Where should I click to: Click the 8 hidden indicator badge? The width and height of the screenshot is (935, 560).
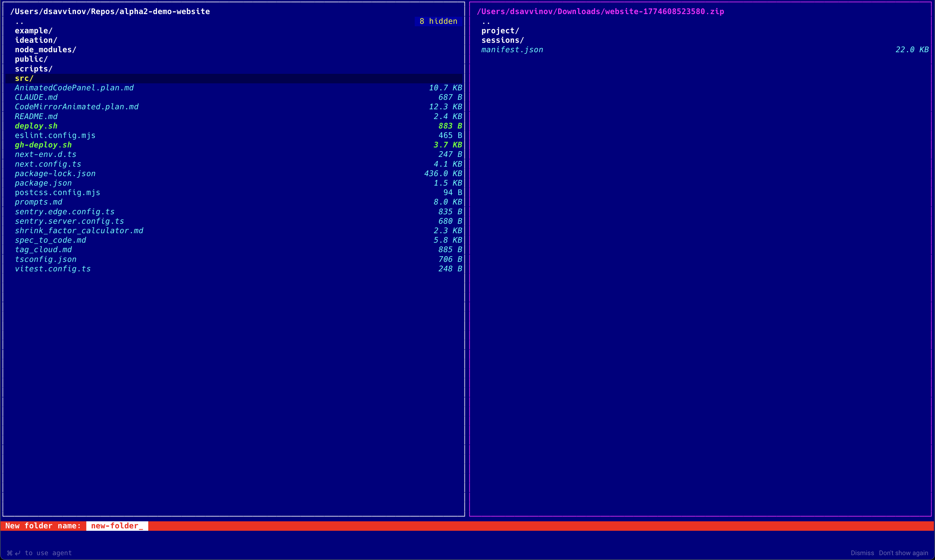coord(438,21)
